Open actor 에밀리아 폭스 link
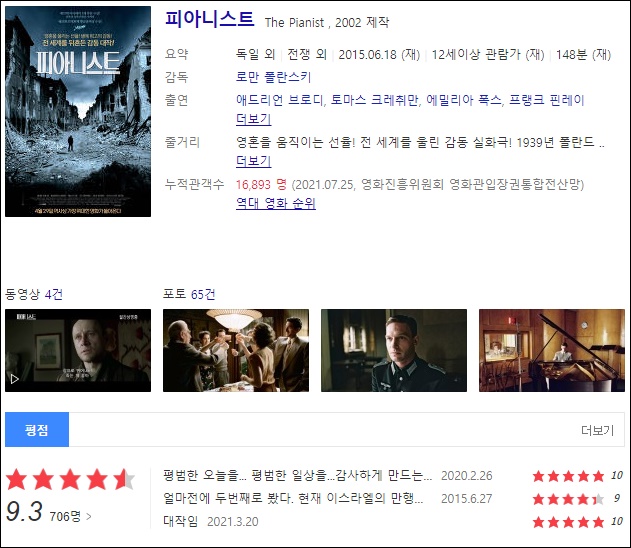Image resolution: width=631 pixels, height=548 pixels. click(x=464, y=100)
